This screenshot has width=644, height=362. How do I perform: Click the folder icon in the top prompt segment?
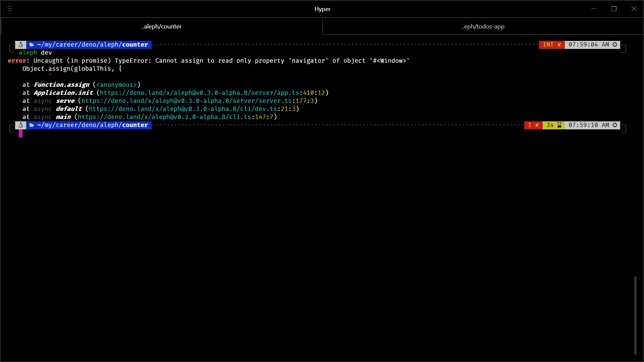coord(32,45)
